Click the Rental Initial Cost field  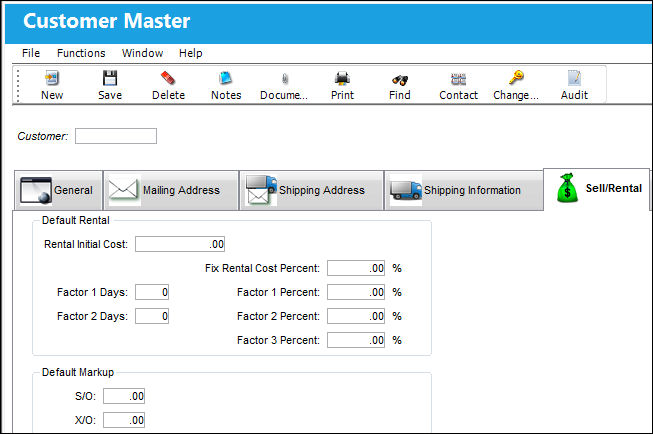pyautogui.click(x=180, y=244)
